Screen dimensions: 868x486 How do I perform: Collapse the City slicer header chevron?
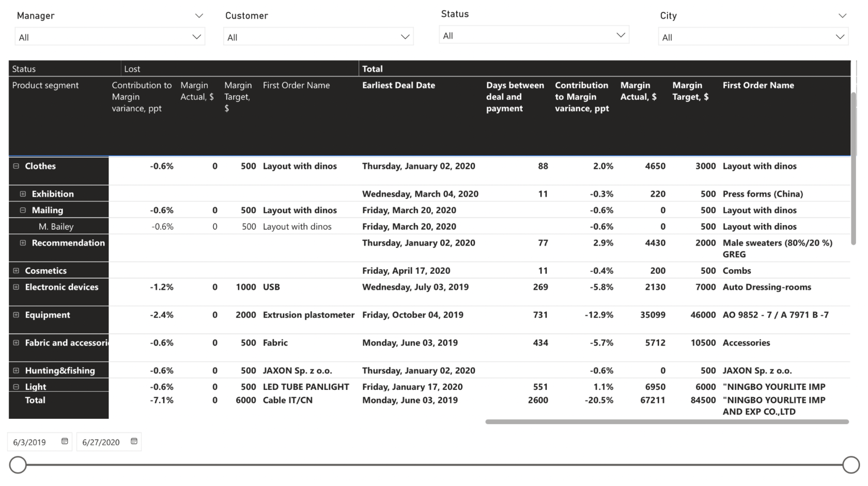click(842, 15)
